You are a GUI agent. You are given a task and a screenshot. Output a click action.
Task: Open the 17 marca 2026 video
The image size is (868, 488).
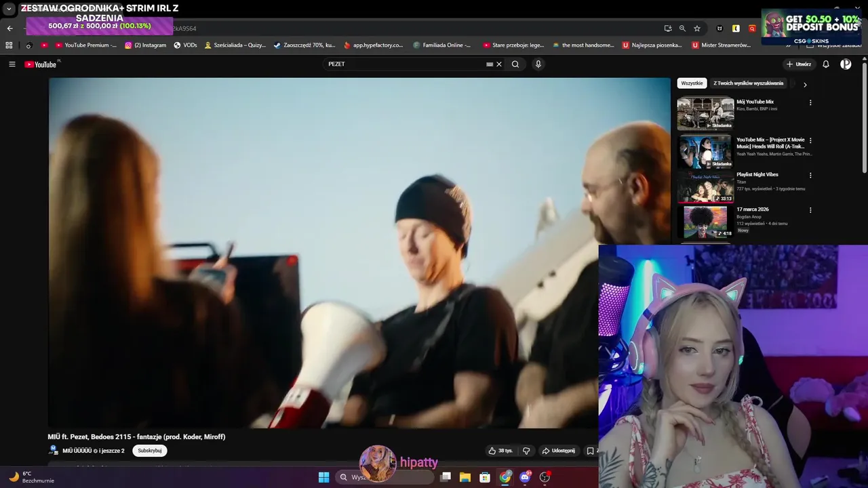tap(705, 222)
